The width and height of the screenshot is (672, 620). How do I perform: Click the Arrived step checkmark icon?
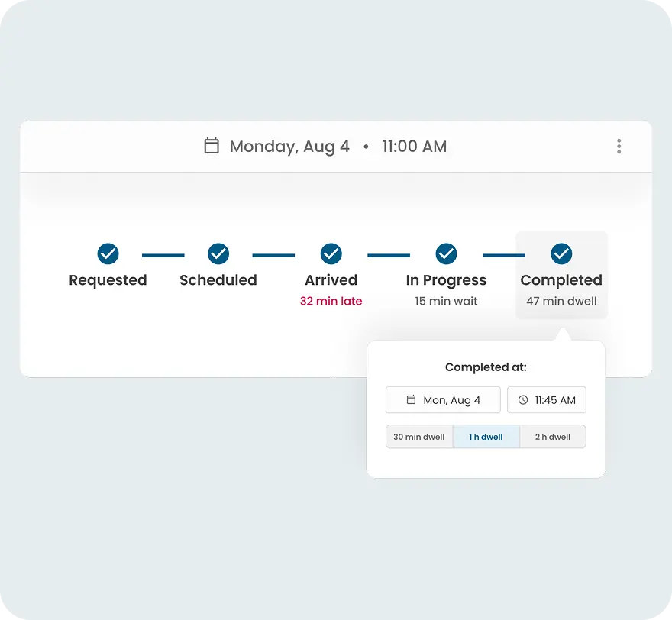(x=331, y=253)
